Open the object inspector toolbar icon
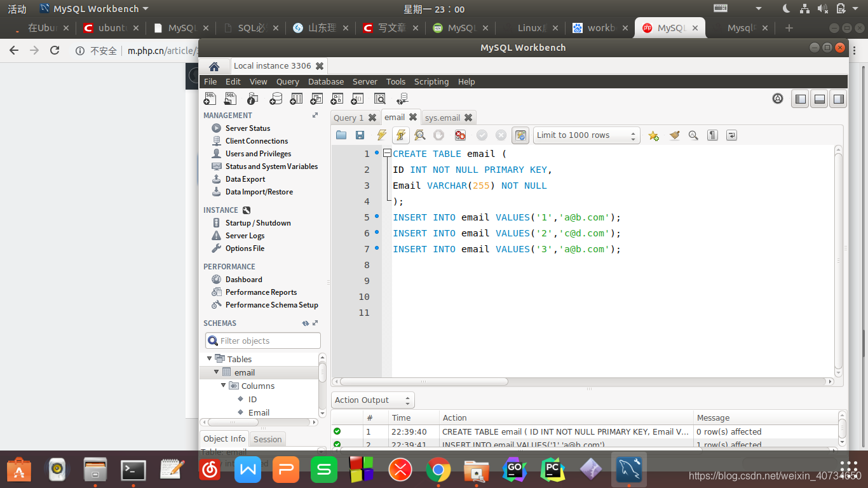This screenshot has height=488, width=868. pos(252,98)
